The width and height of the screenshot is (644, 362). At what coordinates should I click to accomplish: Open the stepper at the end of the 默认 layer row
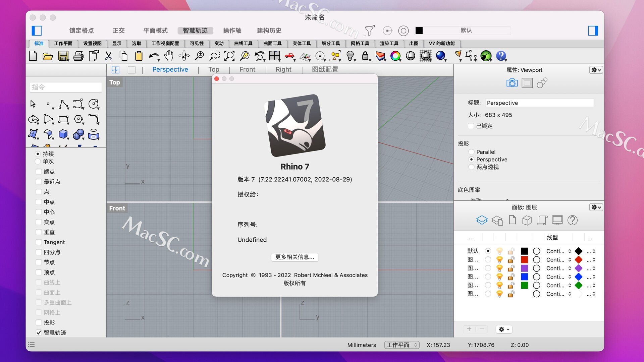[x=594, y=251]
